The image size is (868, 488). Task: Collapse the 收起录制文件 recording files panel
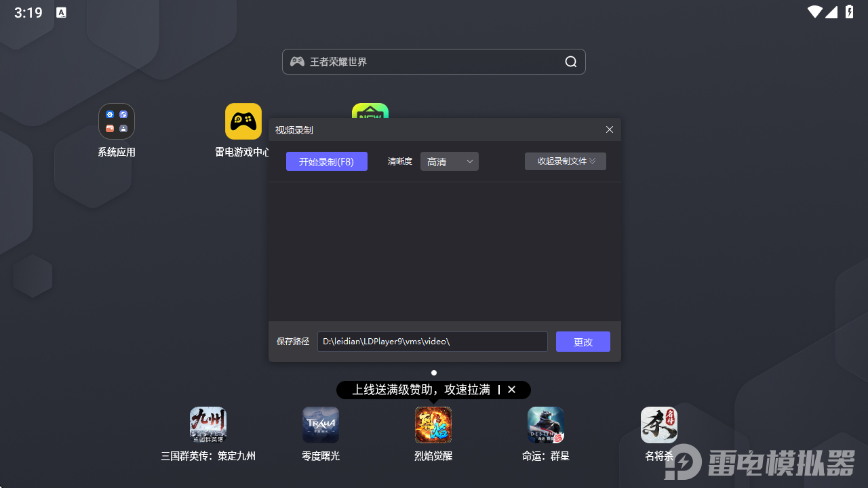pyautogui.click(x=565, y=161)
